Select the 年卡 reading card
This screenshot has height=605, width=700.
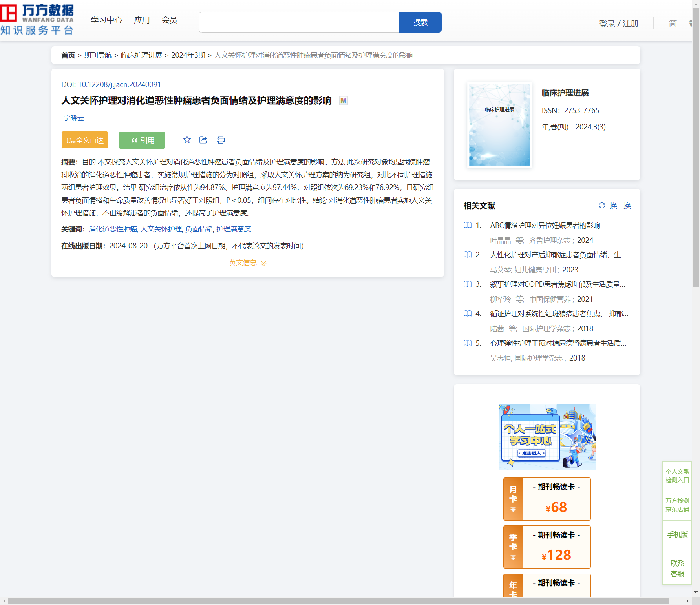[547, 585]
